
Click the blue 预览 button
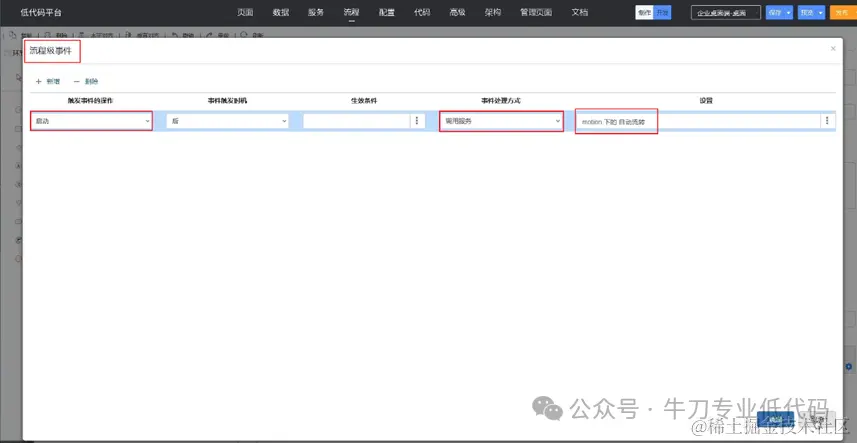[x=807, y=13]
